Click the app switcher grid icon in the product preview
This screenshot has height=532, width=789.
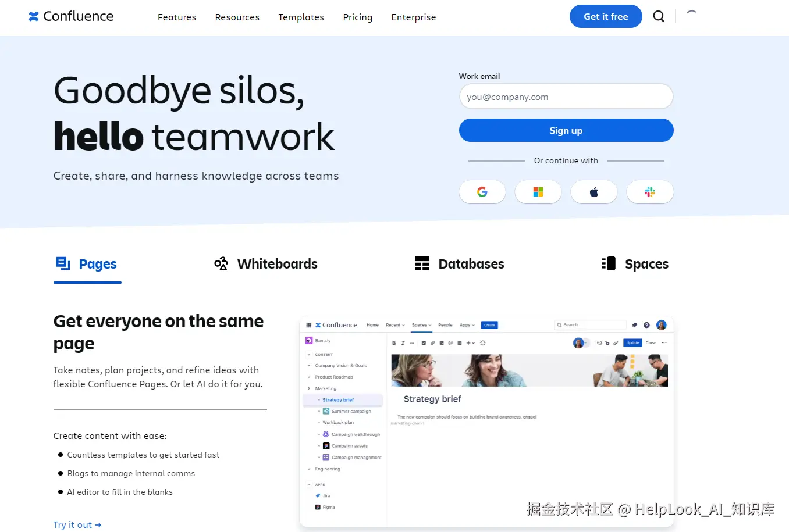[309, 325]
